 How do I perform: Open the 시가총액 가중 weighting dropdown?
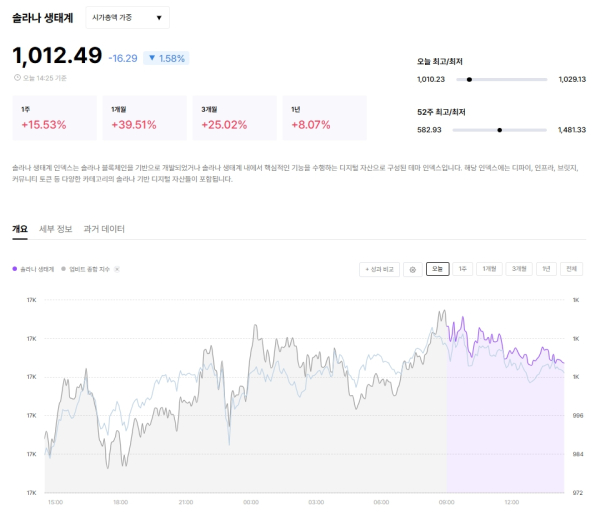click(127, 18)
